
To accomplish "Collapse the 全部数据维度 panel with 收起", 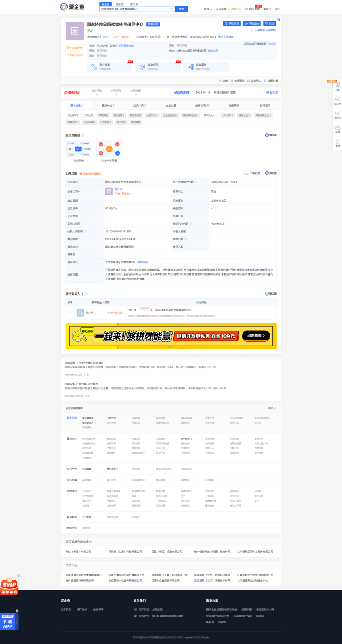I will (x=272, y=408).
